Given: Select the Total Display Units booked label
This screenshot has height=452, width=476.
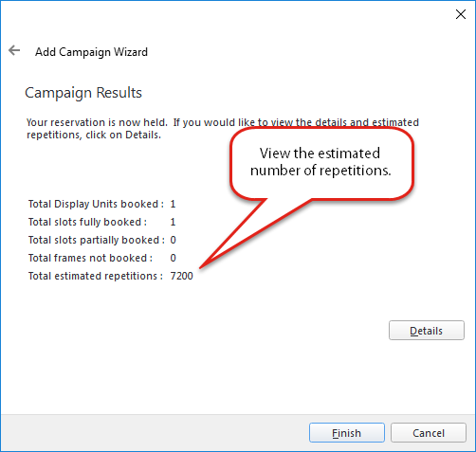Looking at the screenshot, I should click(96, 204).
